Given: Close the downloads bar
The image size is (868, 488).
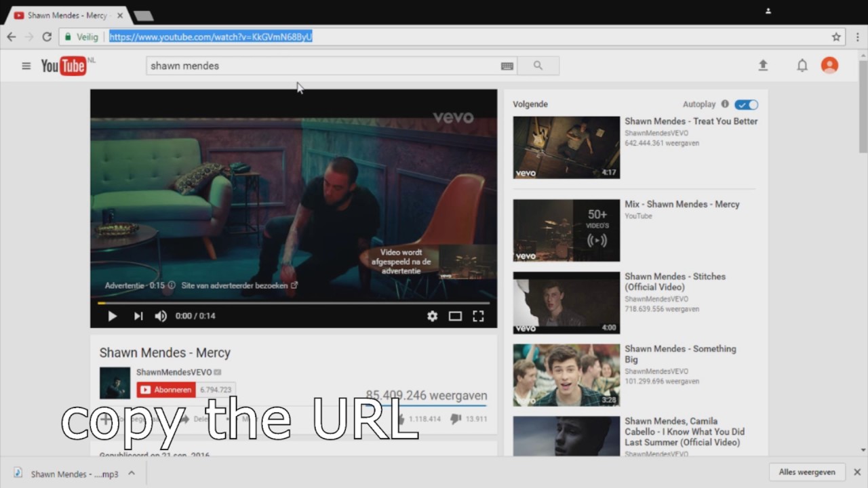Looking at the screenshot, I should 857,472.
